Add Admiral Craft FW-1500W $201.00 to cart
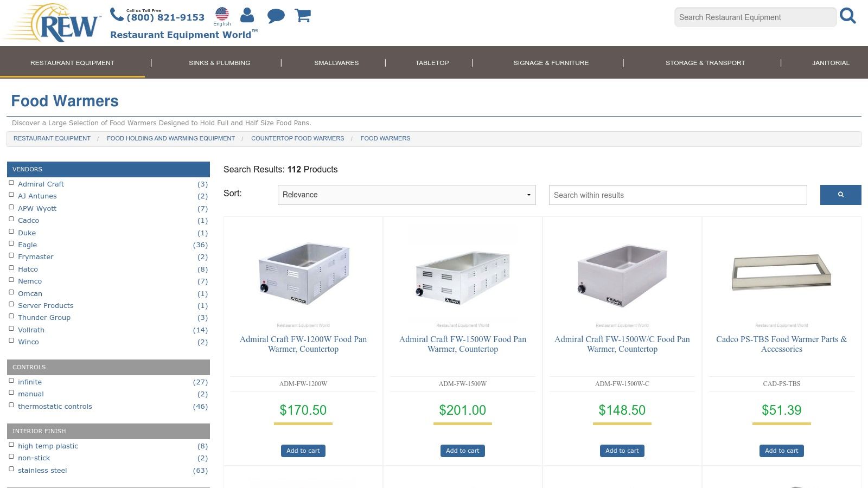Viewport: 868px width, 488px height. tap(463, 451)
